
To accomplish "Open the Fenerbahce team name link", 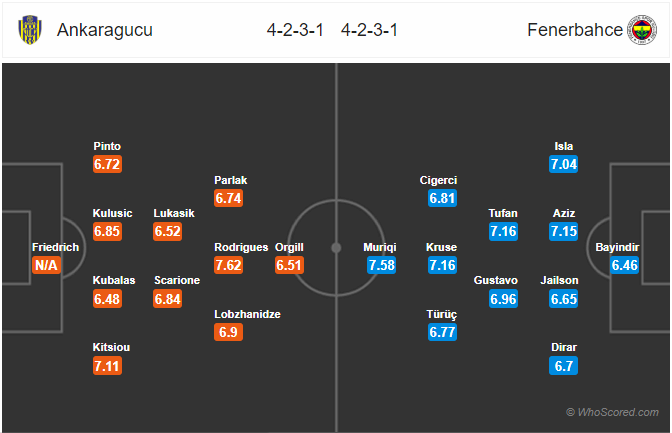I will click(575, 30).
